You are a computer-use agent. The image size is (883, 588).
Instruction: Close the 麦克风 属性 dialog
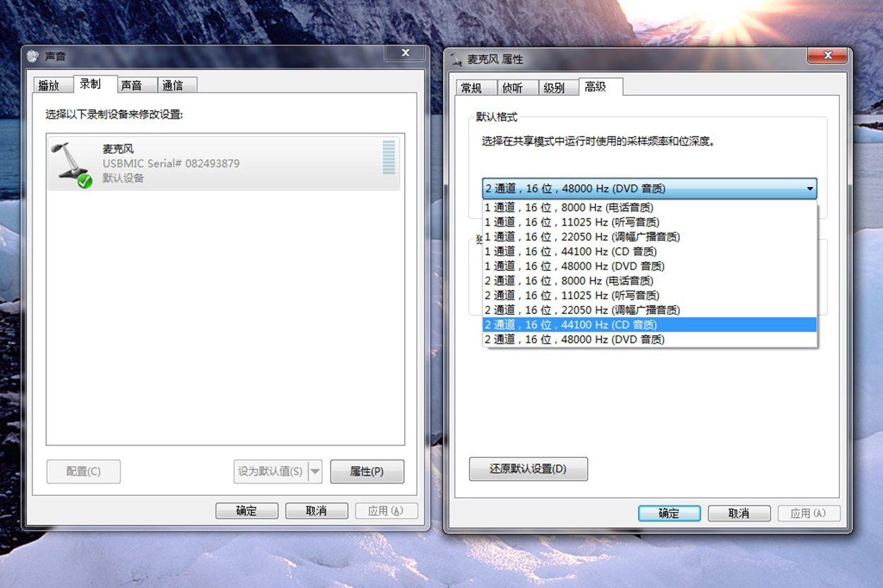coord(827,55)
